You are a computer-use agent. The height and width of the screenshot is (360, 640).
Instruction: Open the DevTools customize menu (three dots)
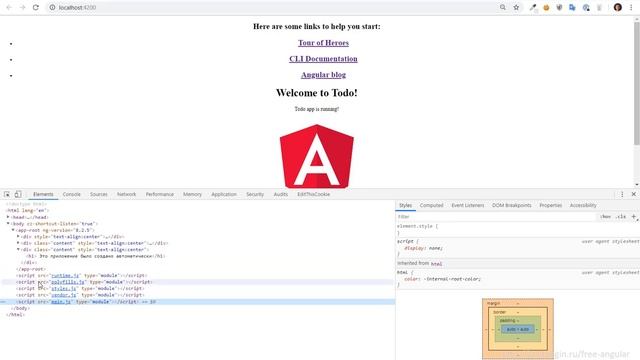pyautogui.click(x=622, y=194)
